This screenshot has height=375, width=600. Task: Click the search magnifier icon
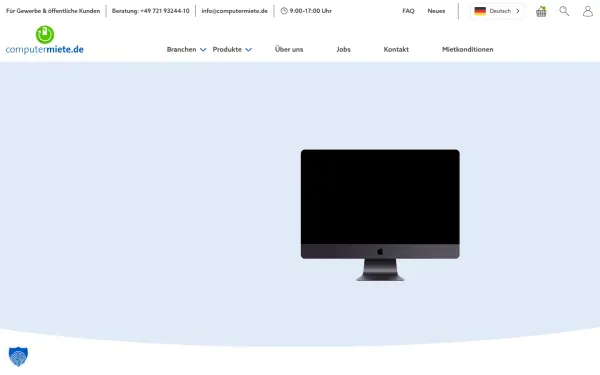pos(564,11)
